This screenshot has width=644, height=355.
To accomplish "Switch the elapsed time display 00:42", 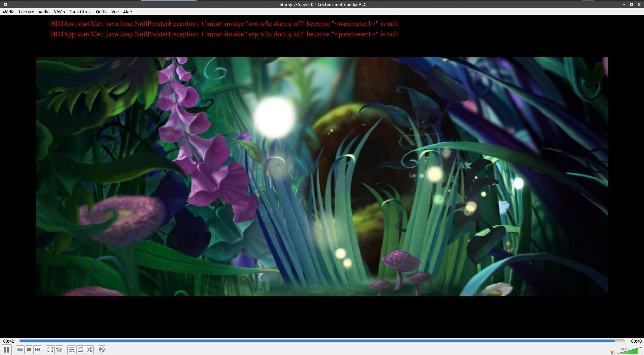I will 9,341.
